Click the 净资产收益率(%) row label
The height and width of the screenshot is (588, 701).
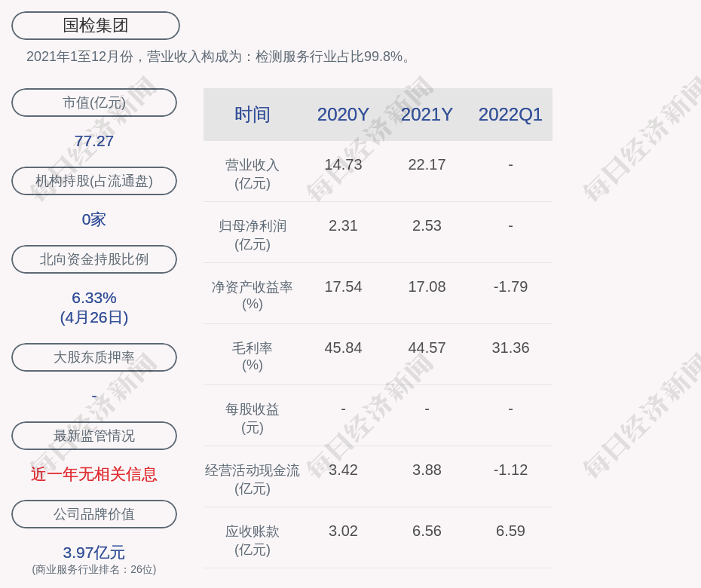tap(253, 296)
